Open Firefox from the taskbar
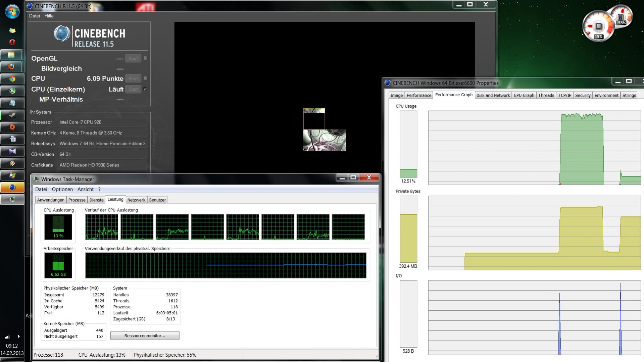 pos(12,66)
